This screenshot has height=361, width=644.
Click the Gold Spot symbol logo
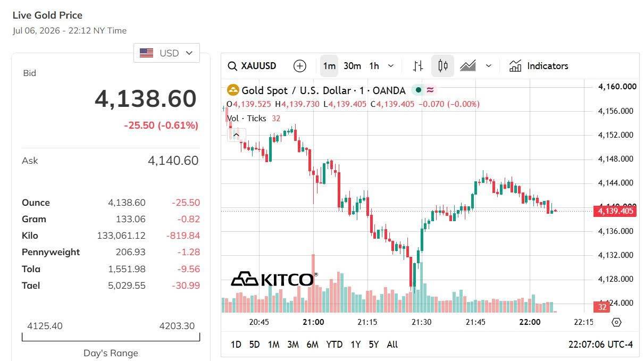tap(232, 90)
